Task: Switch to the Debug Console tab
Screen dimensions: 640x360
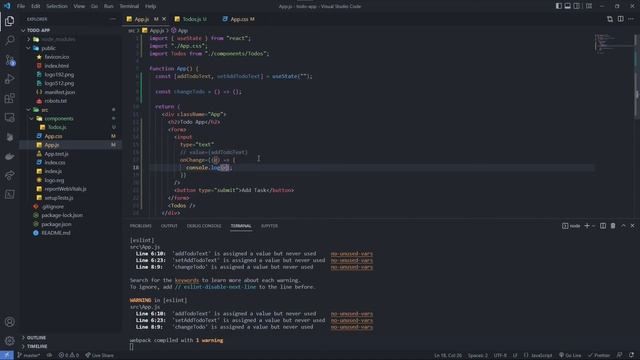Action: [x=204, y=226]
